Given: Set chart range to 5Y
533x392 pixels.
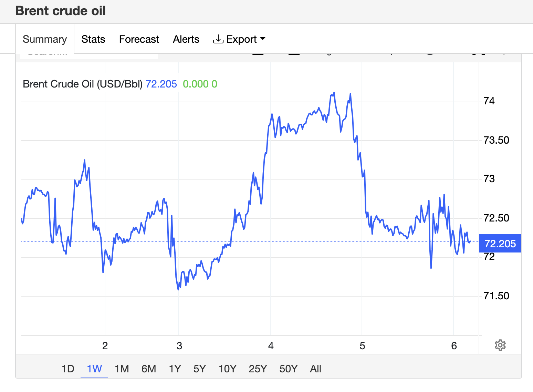Looking at the screenshot, I should coord(200,369).
